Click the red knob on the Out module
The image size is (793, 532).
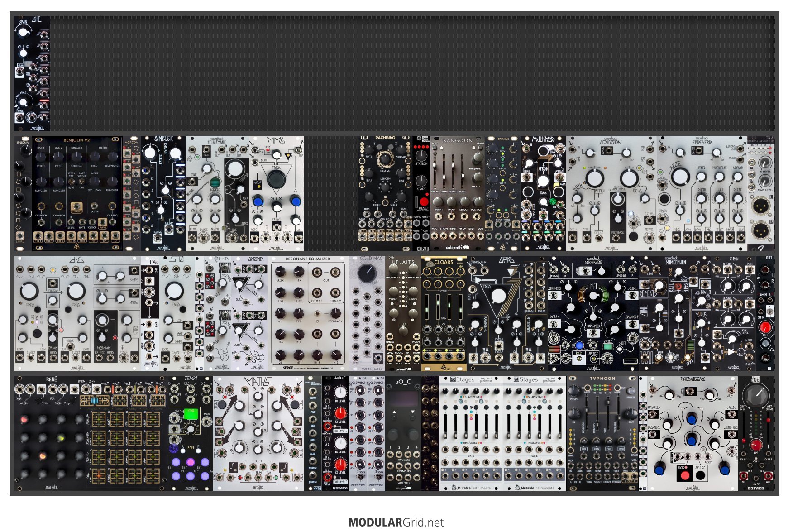(x=765, y=327)
